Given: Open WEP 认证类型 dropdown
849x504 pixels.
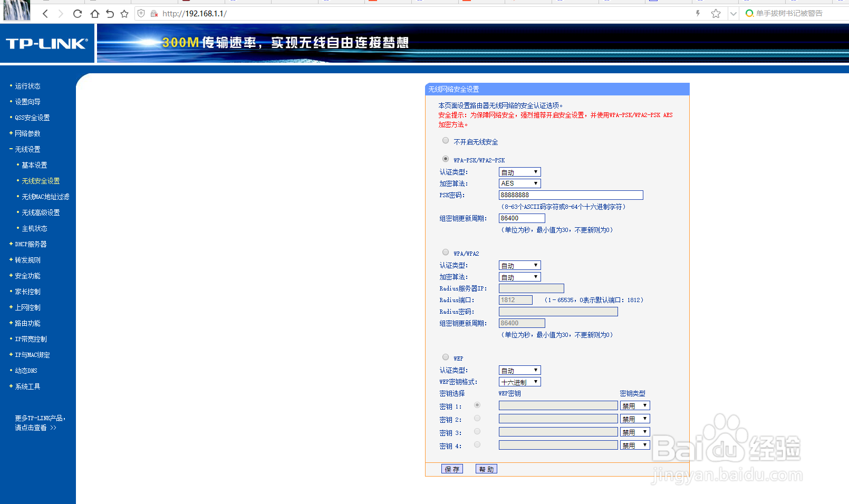Looking at the screenshot, I should (520, 370).
